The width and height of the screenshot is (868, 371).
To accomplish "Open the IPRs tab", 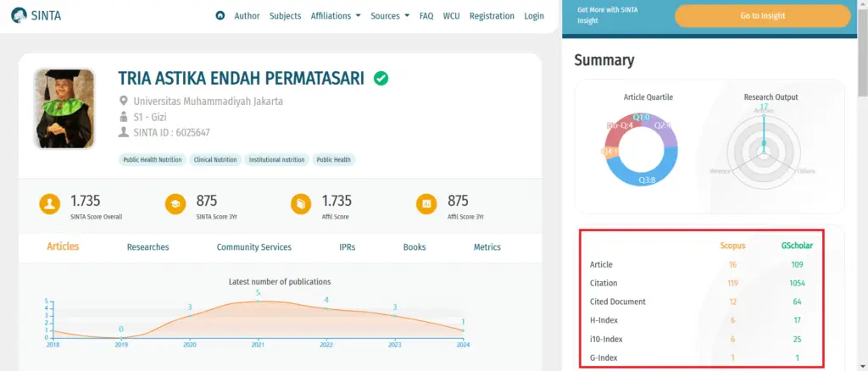I will 347,247.
